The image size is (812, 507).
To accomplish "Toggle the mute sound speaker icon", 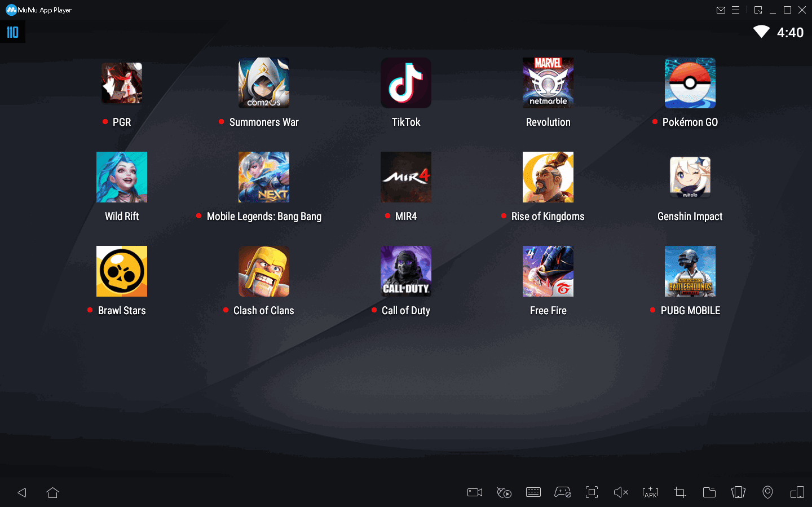I will (621, 492).
